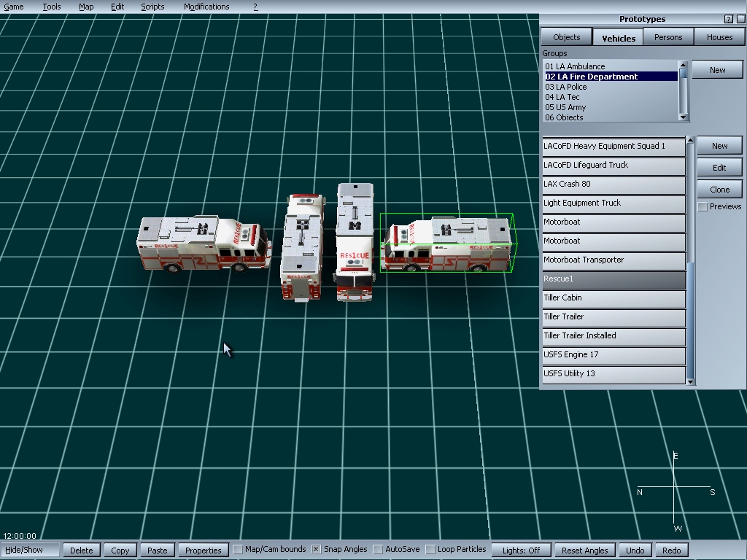Switch to the Vehicles tab
Screen dimensions: 747x560
pyautogui.click(x=619, y=38)
